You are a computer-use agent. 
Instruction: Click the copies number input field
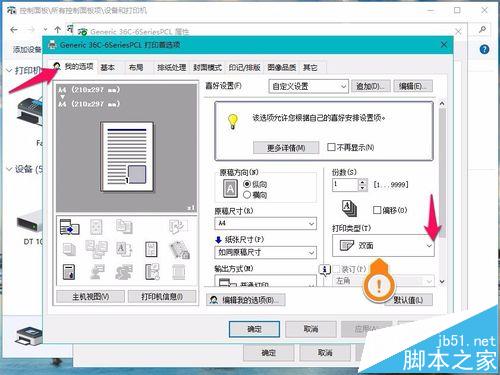[x=345, y=185]
